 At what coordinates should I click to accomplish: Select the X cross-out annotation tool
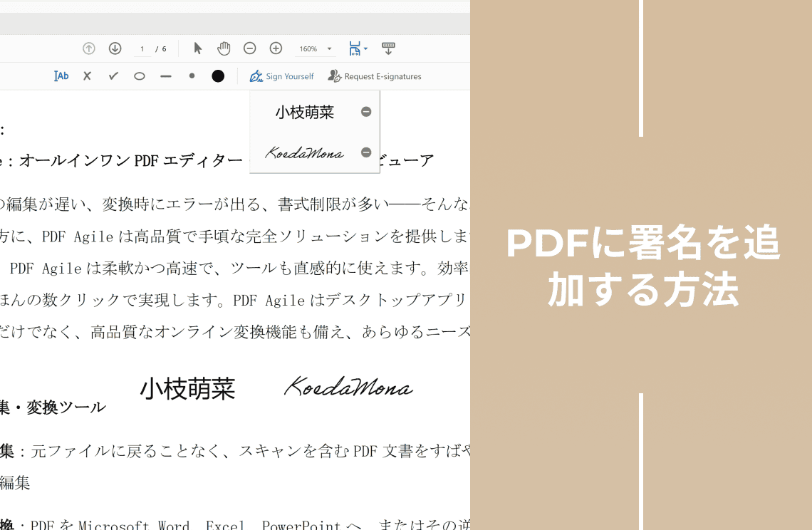[88, 76]
